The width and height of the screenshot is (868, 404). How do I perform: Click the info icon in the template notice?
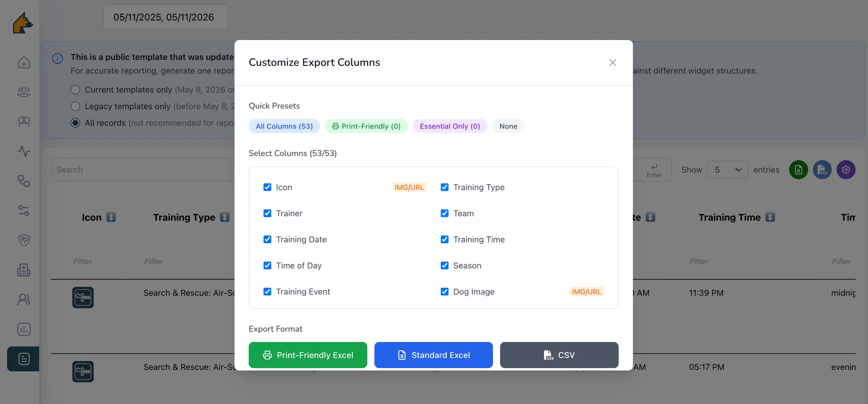click(x=58, y=58)
